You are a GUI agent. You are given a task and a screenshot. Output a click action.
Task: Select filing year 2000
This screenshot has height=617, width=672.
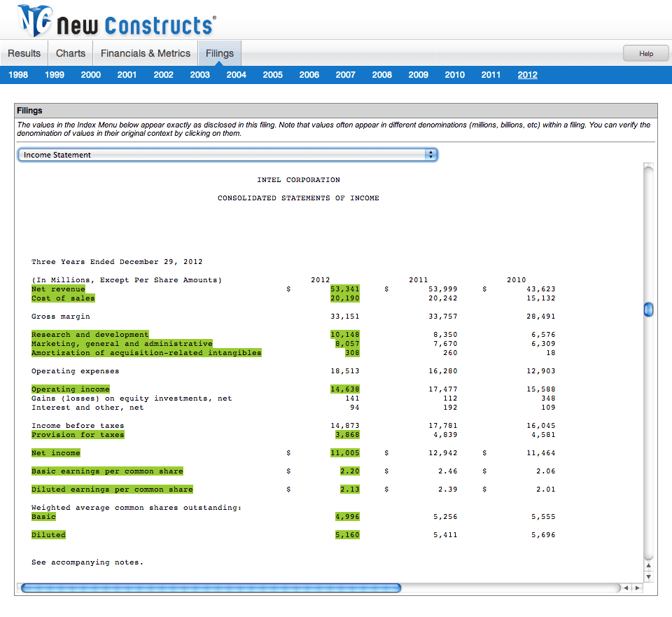click(91, 75)
